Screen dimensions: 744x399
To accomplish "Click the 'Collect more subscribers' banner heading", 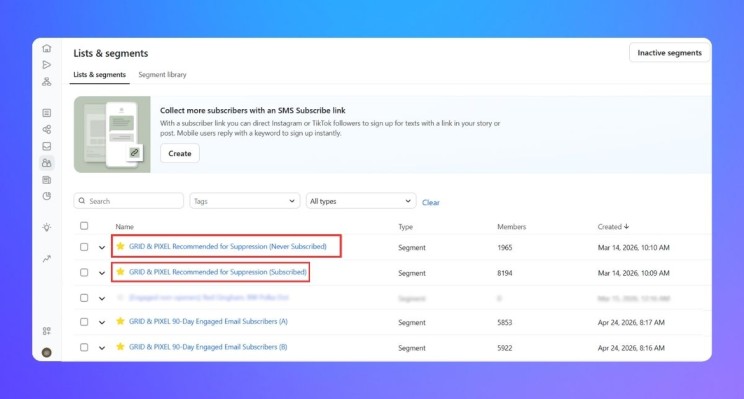I will [252, 110].
